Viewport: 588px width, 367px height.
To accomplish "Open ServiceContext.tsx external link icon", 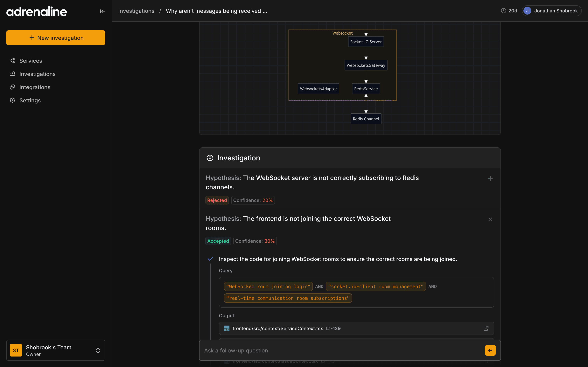I will click(x=486, y=328).
